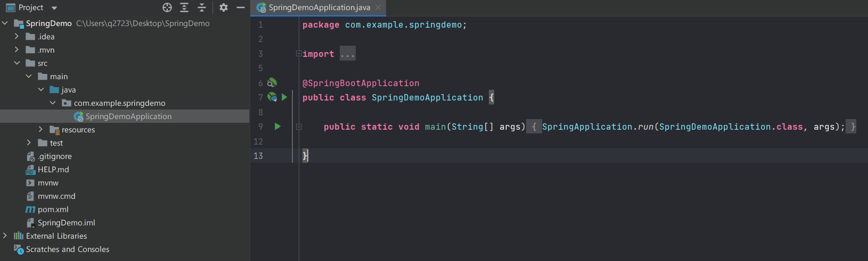Toggle the main method fold marker on line 9
Screen dimensions: 868x261
[x=299, y=127]
